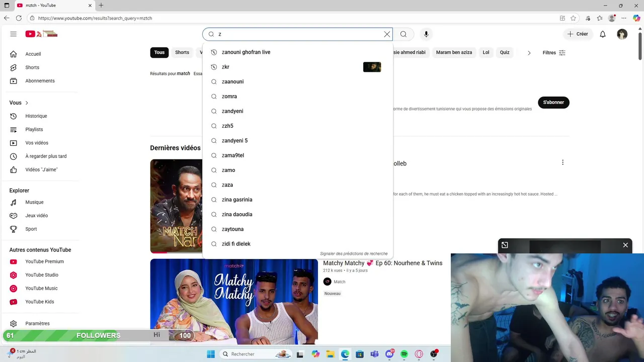Choose suggestion zina daoudia
This screenshot has height=362, width=644.
pos(297,214)
